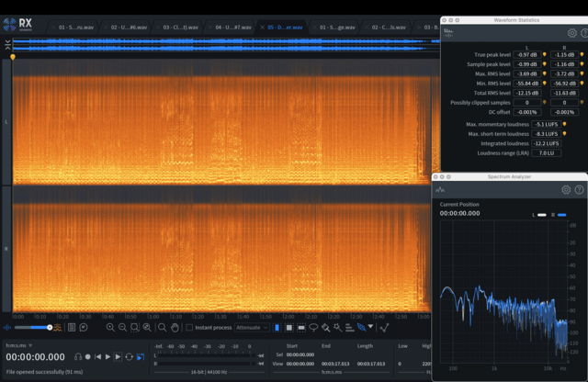Click the main 00:00:00.000 timecode display

[x=35, y=357]
